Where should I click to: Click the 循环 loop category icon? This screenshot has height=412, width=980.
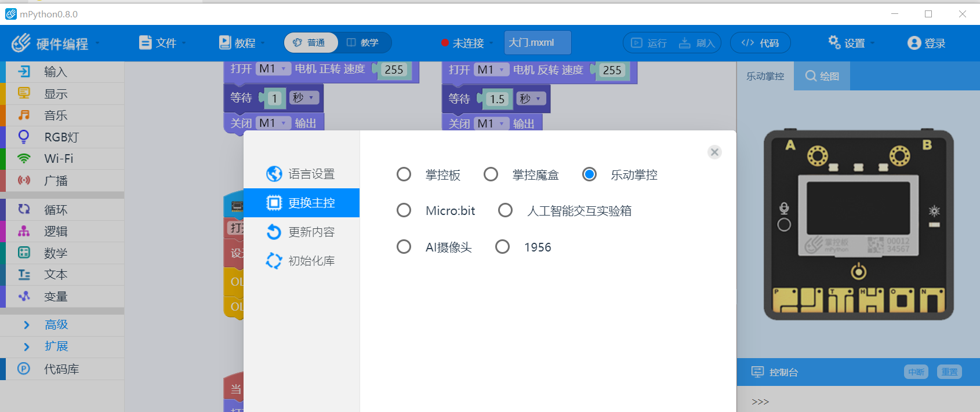tap(24, 209)
